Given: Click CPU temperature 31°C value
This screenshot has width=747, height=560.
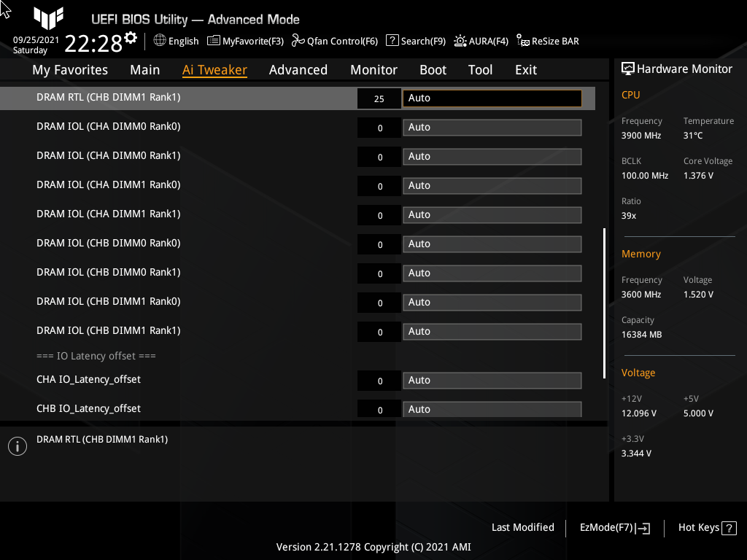Looking at the screenshot, I should [x=693, y=136].
